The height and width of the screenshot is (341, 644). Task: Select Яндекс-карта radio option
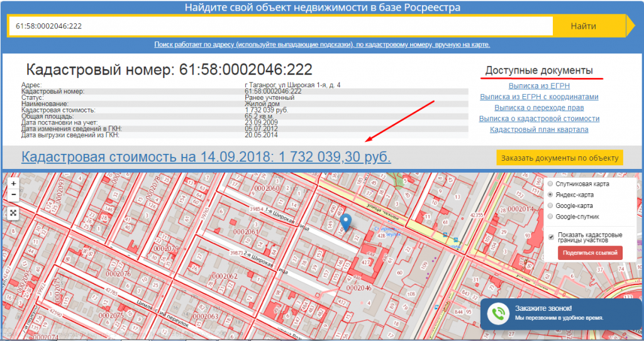pyautogui.click(x=552, y=195)
